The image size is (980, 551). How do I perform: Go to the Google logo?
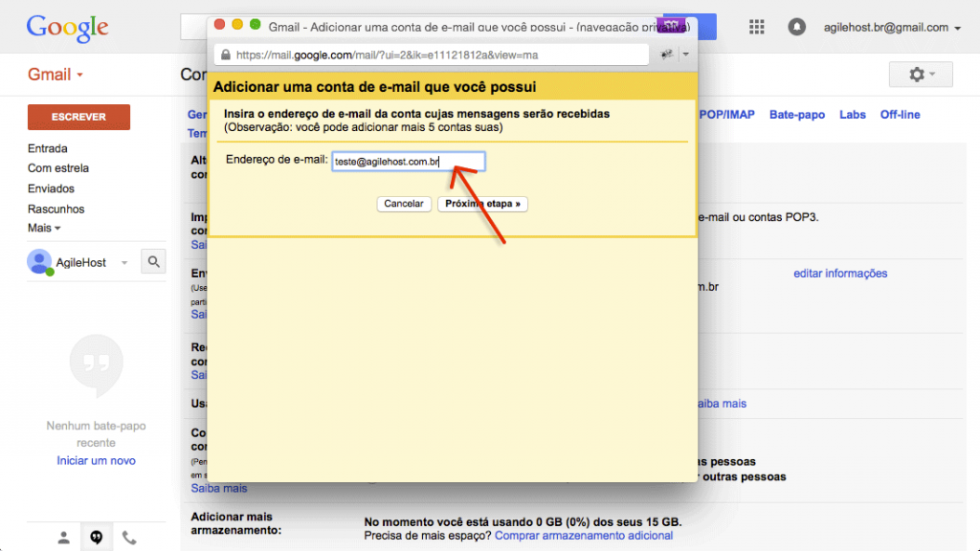pos(68,28)
